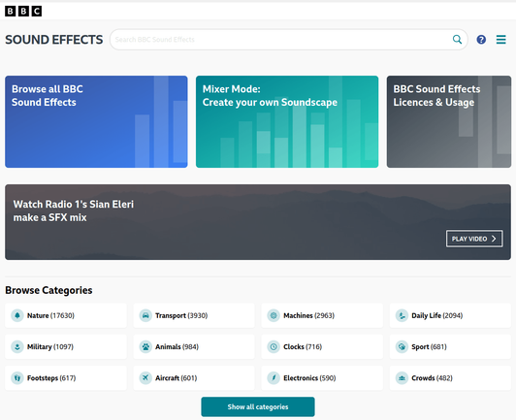This screenshot has height=420, width=516.
Task: Click the Footsteps feet icon
Action: (17, 378)
